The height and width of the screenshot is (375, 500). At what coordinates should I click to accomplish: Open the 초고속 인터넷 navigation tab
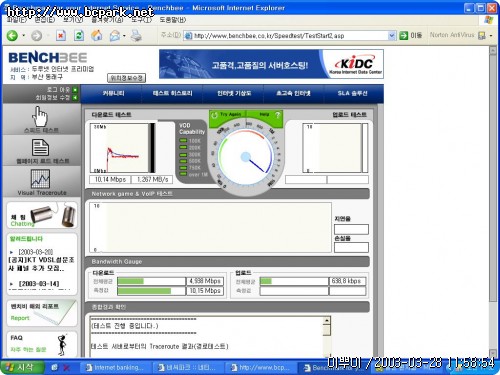pos(293,93)
